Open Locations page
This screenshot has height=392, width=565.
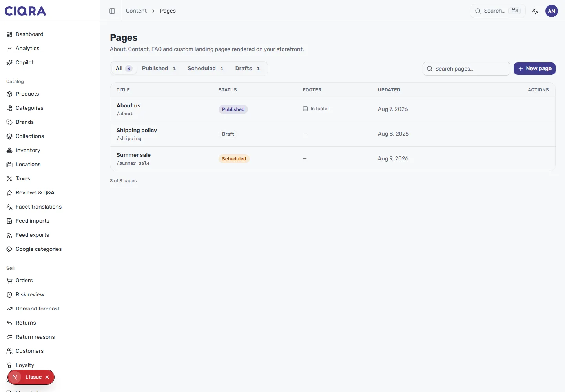(x=50, y=165)
